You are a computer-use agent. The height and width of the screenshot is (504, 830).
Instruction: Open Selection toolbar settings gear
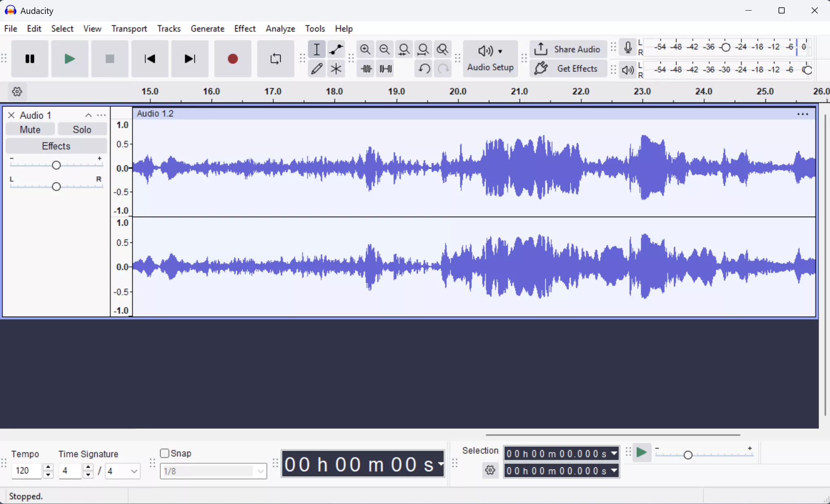point(490,471)
